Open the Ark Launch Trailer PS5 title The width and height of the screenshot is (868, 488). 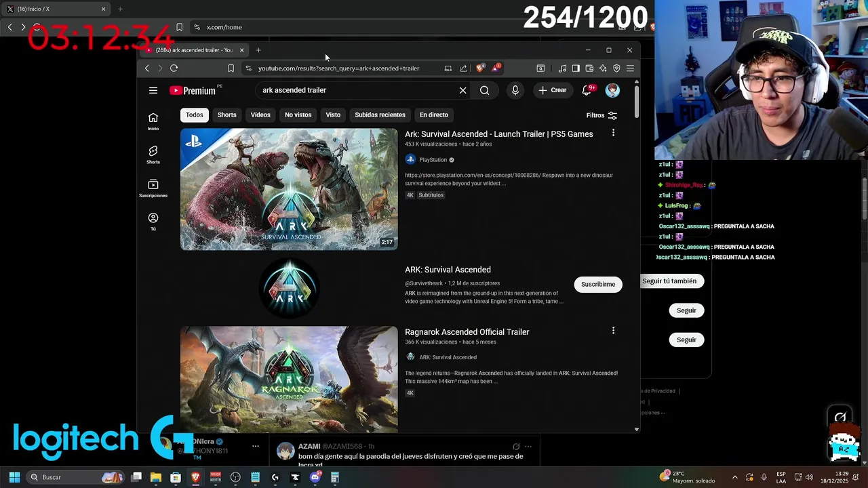click(x=498, y=134)
